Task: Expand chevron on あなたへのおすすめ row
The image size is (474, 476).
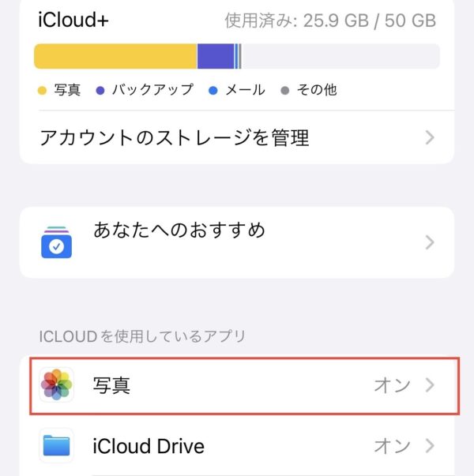Action: click(430, 242)
